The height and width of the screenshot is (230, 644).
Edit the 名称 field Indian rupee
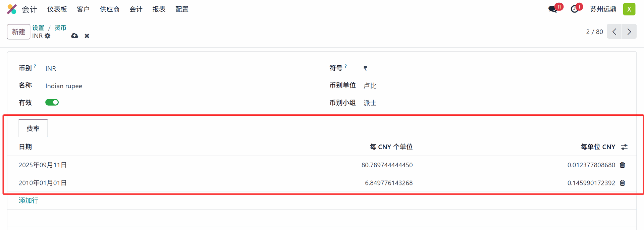(64, 86)
